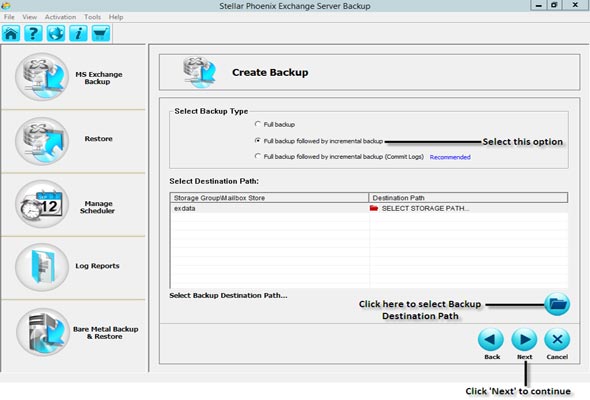Open the View menu
The image size is (590, 400).
[x=29, y=17]
